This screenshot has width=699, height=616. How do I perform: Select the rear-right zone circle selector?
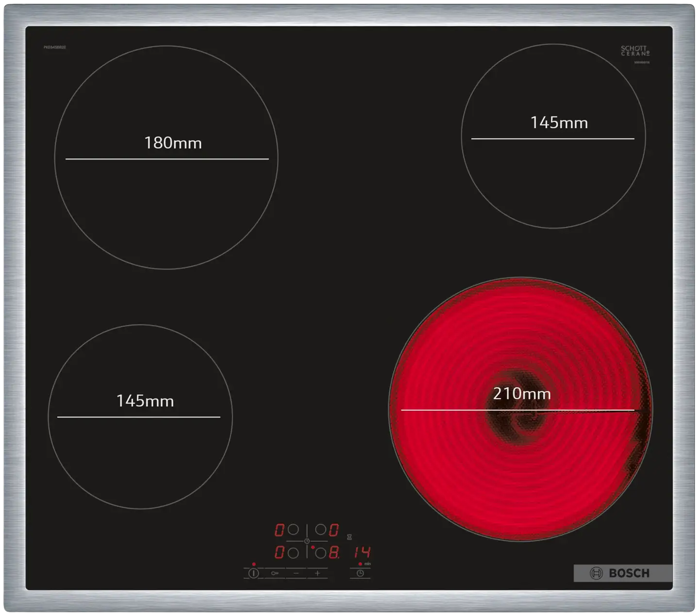coord(320,530)
